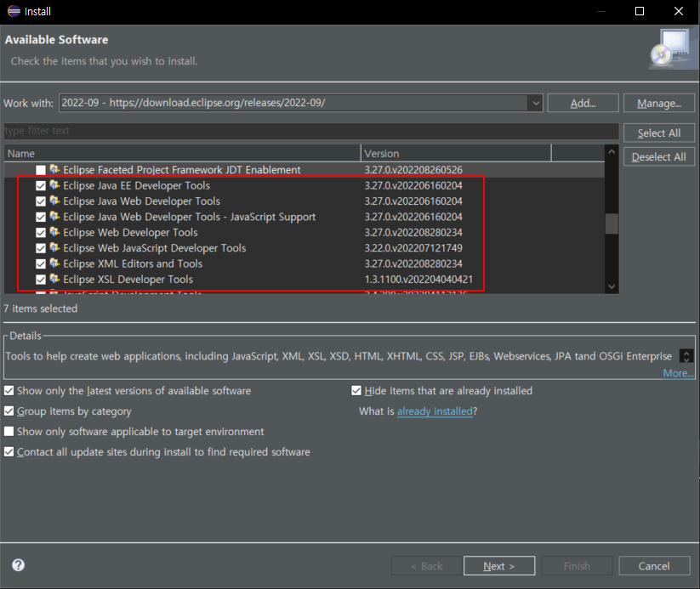Toggle Contact all update sites during install
The height and width of the screenshot is (589, 700).
coord(9,451)
